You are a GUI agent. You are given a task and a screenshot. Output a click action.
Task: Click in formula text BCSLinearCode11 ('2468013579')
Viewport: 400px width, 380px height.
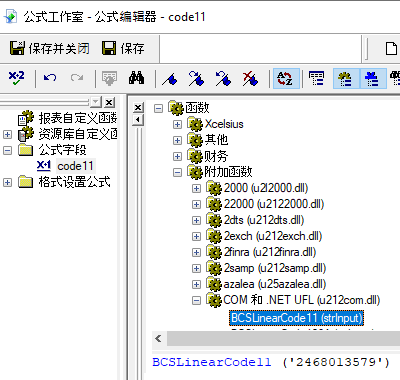click(x=271, y=362)
